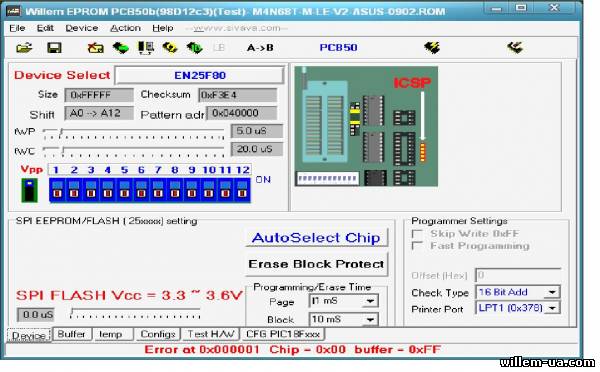Switch to the Test H/W tab
Screen dimensions: 600x372
211,334
